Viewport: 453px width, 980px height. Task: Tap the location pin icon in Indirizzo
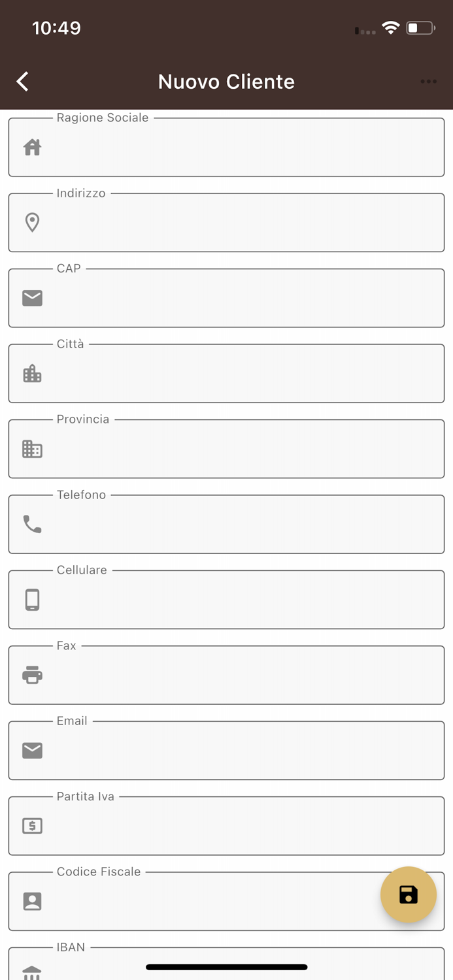[32, 223]
